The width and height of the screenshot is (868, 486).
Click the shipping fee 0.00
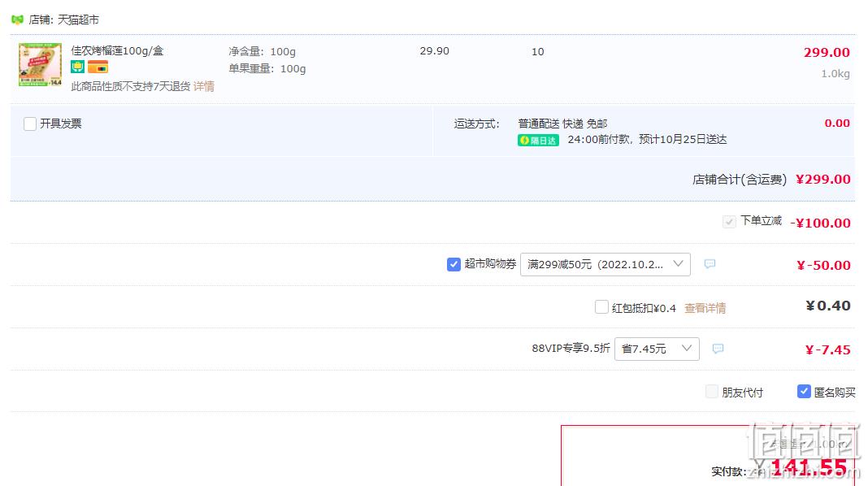[837, 123]
